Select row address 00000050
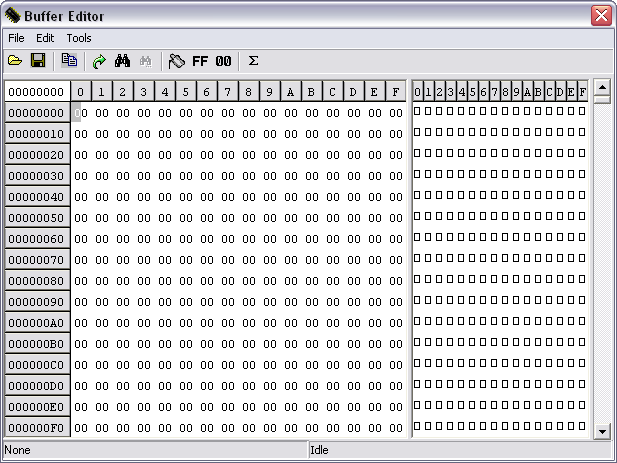The image size is (617, 463). (x=36, y=218)
